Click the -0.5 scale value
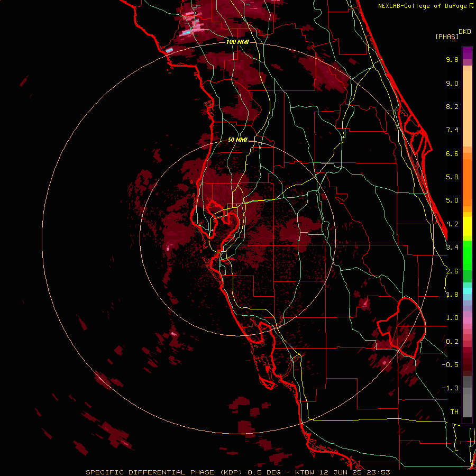 pyautogui.click(x=450, y=365)
